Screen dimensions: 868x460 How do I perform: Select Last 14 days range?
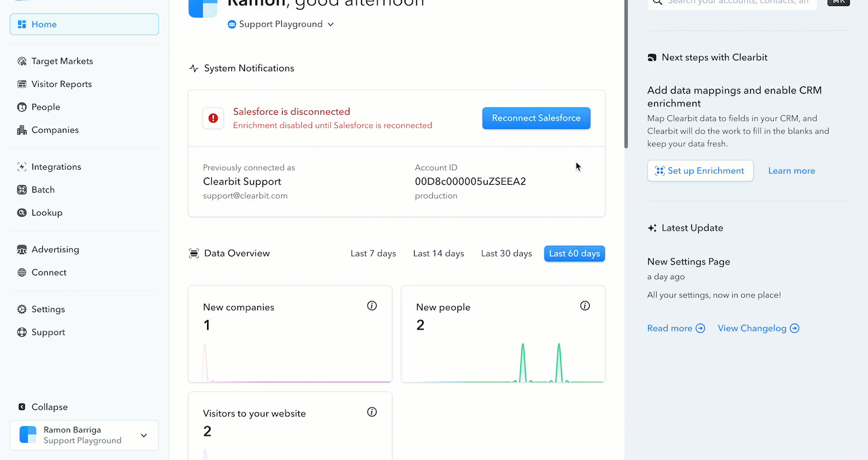[438, 254]
